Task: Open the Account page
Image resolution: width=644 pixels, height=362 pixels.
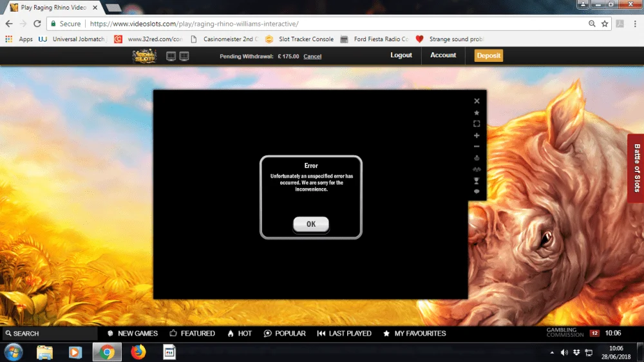Action: tap(443, 55)
